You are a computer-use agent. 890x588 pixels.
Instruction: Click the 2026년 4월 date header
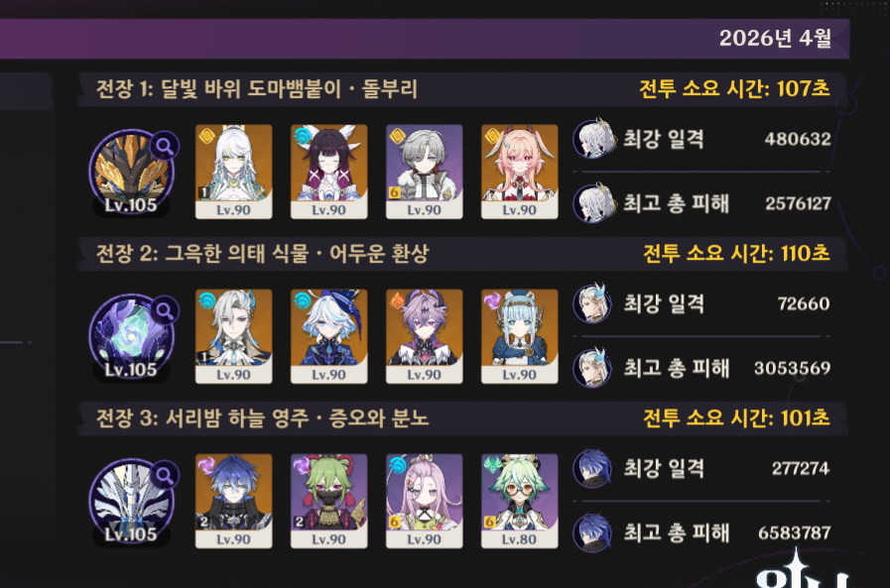[x=775, y=38]
